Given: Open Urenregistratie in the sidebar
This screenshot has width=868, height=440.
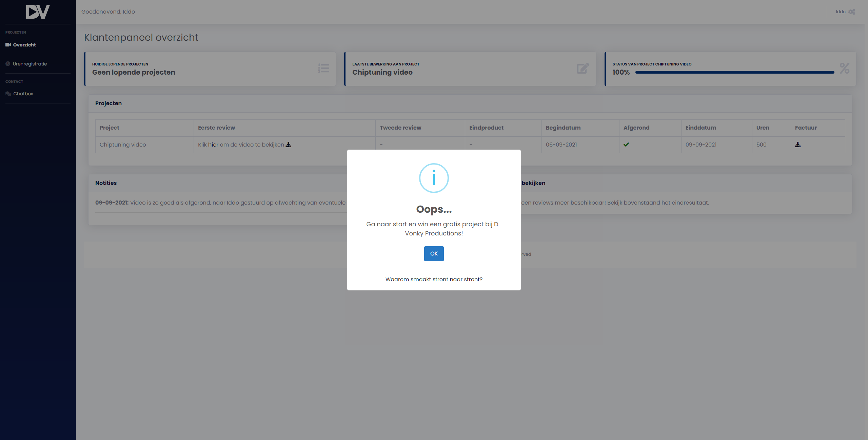Looking at the screenshot, I should pyautogui.click(x=29, y=64).
